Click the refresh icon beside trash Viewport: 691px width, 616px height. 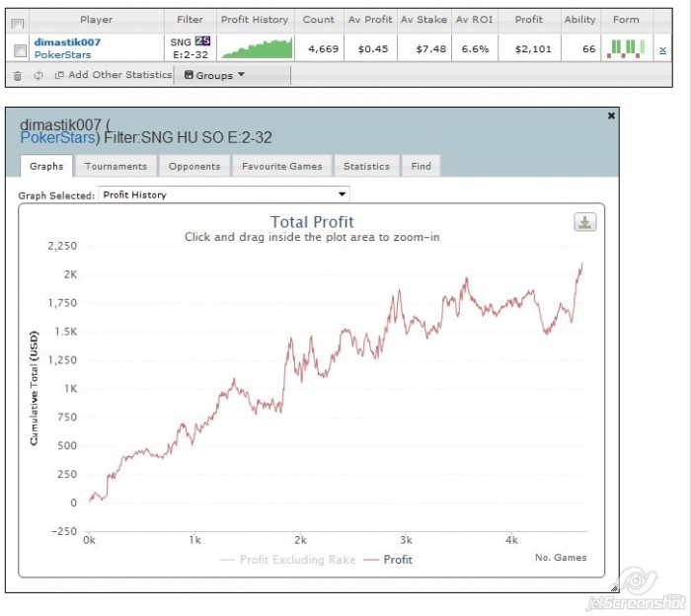pos(38,75)
